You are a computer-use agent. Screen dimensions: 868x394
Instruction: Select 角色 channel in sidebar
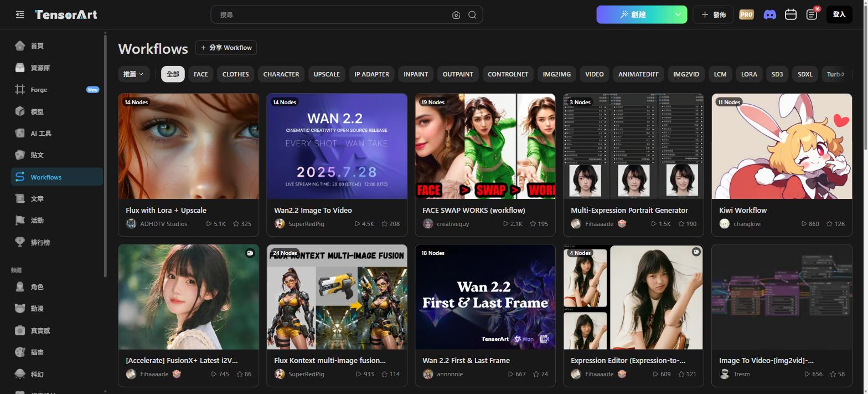pos(56,287)
